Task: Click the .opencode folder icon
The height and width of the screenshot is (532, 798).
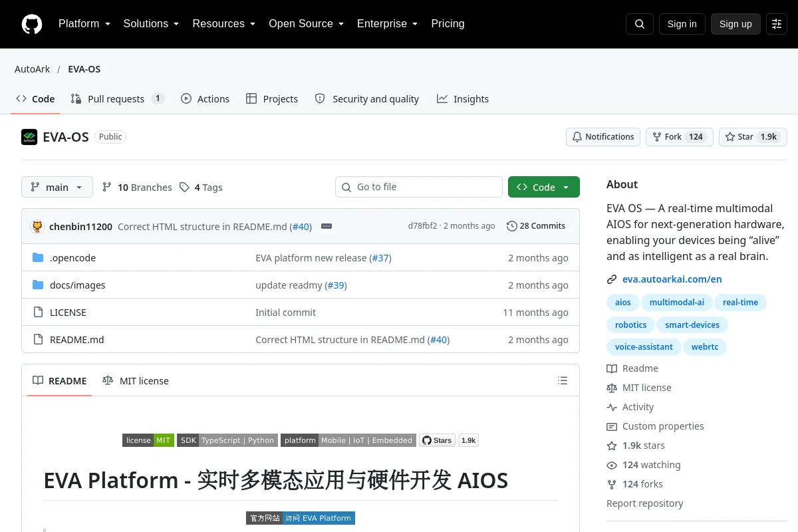Action: click(x=38, y=258)
